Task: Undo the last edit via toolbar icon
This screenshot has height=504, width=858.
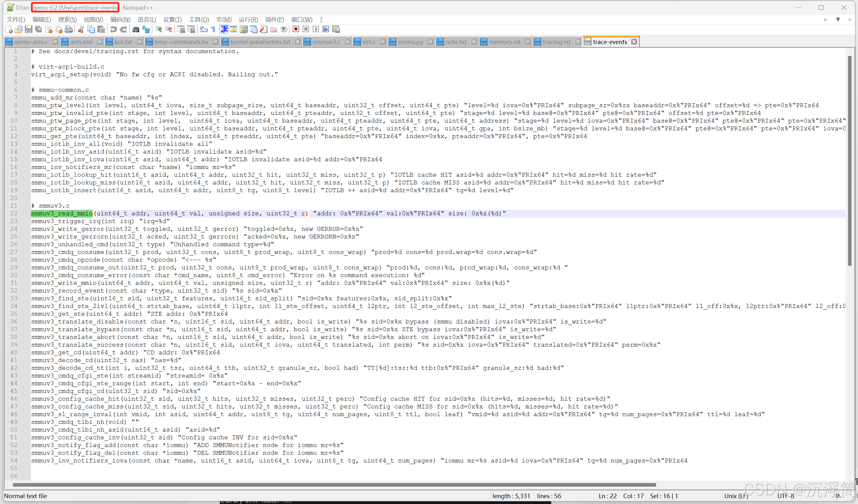Action: click(x=113, y=29)
